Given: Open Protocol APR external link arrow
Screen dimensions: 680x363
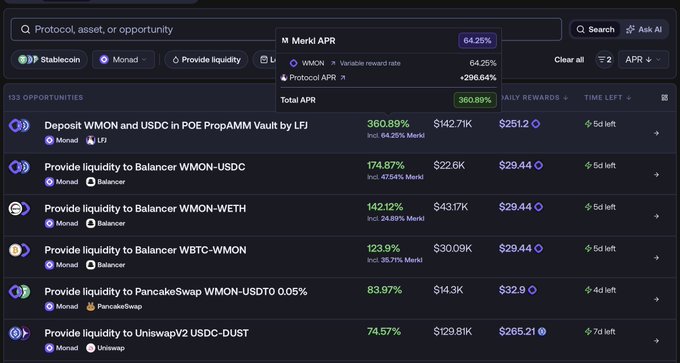Looking at the screenshot, I should 343,78.
